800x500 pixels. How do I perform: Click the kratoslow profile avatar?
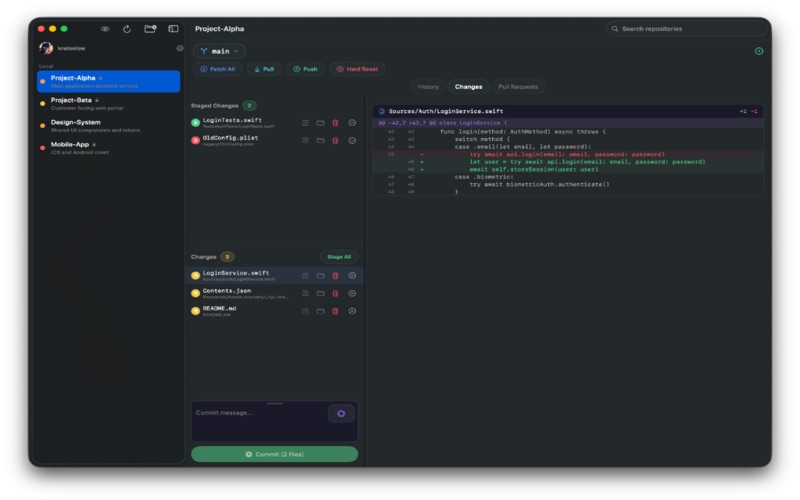[x=46, y=48]
